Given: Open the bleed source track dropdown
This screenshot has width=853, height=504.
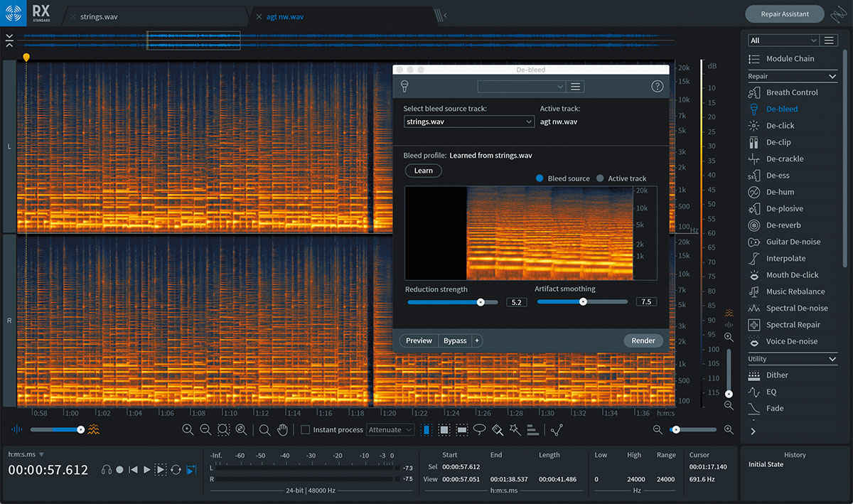Looking at the screenshot, I should coord(468,122).
